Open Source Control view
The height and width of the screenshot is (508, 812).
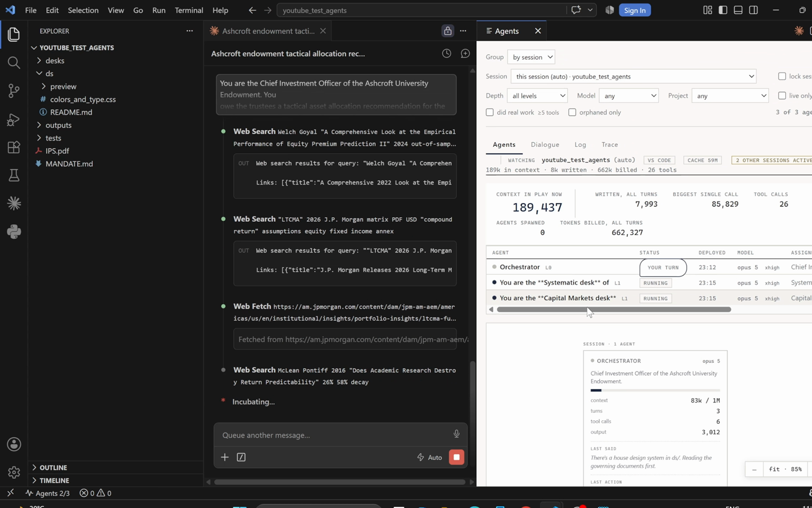tap(14, 91)
